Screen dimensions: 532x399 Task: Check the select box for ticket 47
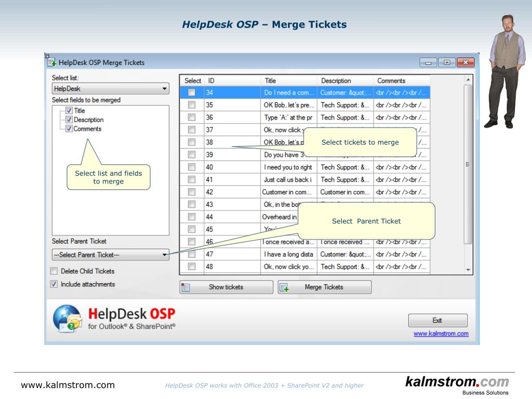(192, 254)
